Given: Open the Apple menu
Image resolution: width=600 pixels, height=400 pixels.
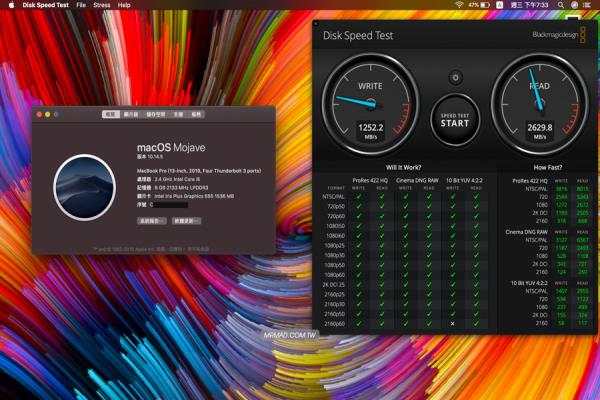Looking at the screenshot, I should click(x=11, y=5).
